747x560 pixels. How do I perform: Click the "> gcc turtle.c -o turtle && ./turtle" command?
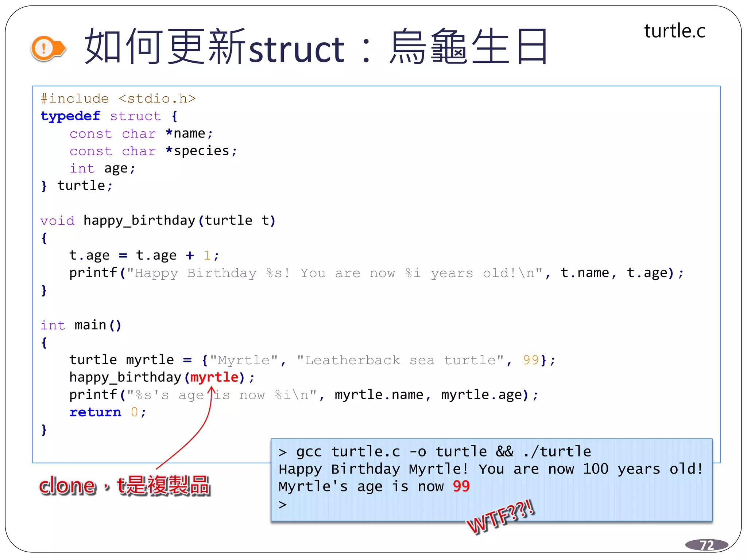pos(435,452)
